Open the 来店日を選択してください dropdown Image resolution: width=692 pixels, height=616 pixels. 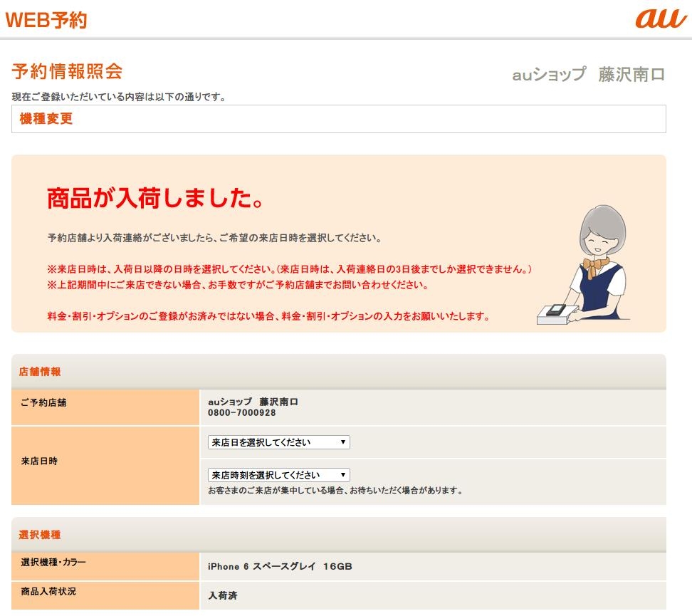coord(278,442)
